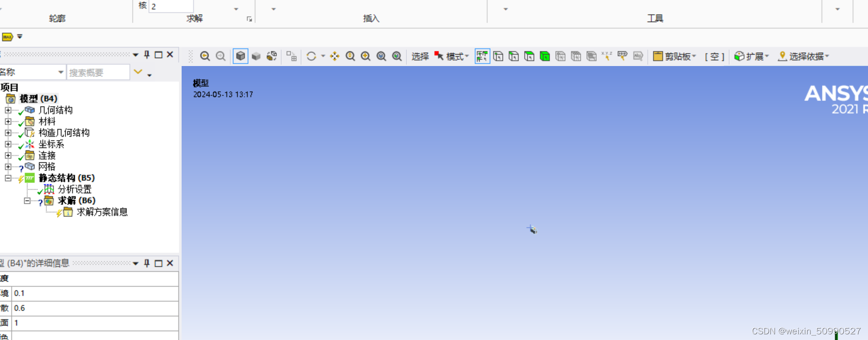Select the 分析设置 tree item
The width and height of the screenshot is (868, 340).
pos(75,189)
